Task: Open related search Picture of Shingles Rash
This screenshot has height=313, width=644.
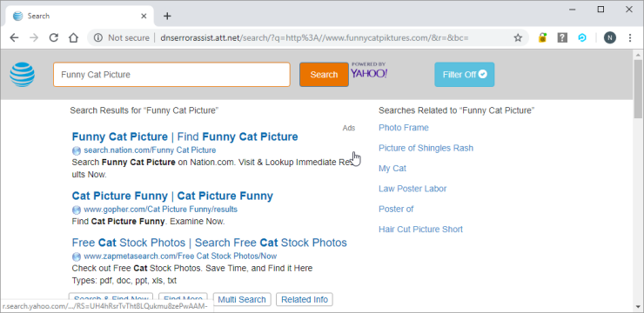Action: [x=426, y=148]
